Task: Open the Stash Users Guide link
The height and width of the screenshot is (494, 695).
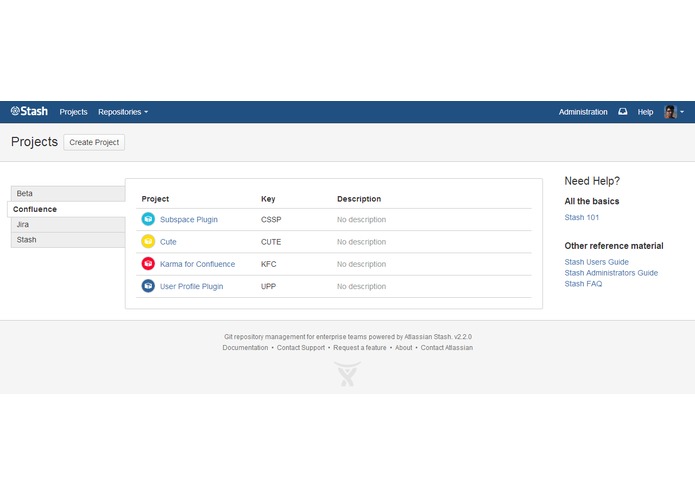Action: click(x=597, y=262)
